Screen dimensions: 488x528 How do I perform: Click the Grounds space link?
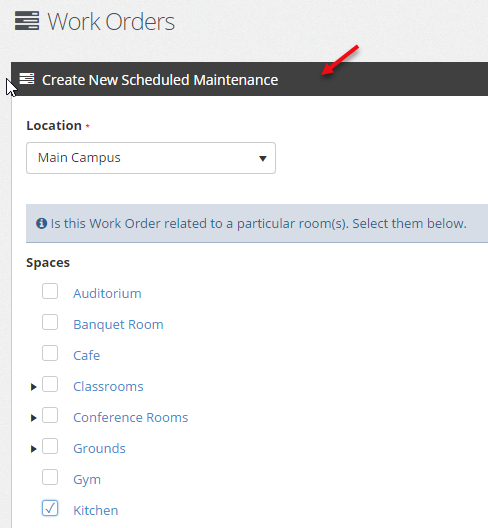pos(99,449)
